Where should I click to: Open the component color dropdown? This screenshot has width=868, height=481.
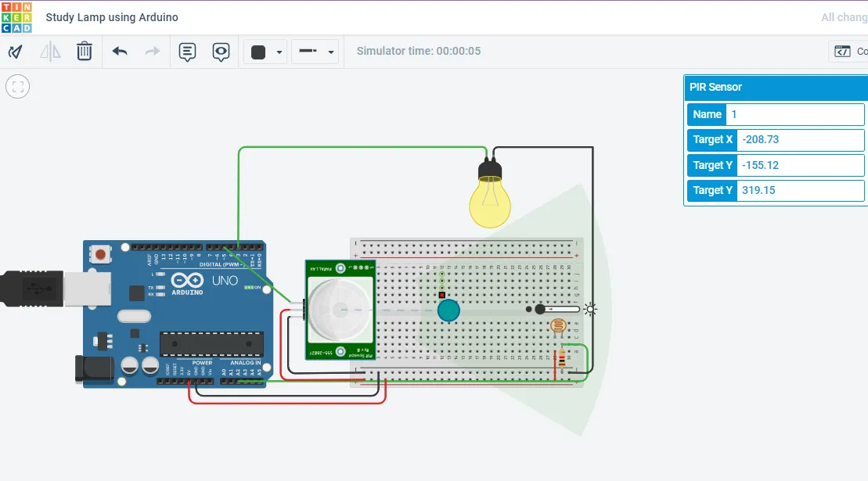click(x=277, y=51)
